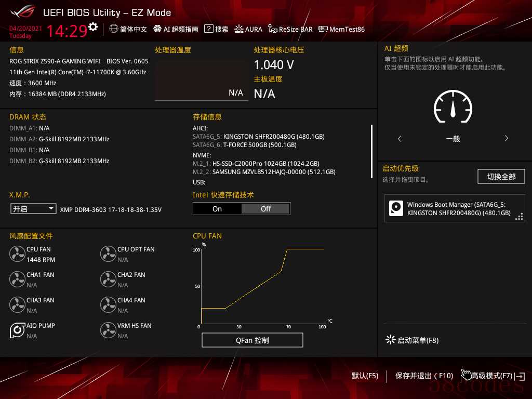Open the language selector globe icon
Viewport: 532px width, 399px height.
pyautogui.click(x=114, y=29)
